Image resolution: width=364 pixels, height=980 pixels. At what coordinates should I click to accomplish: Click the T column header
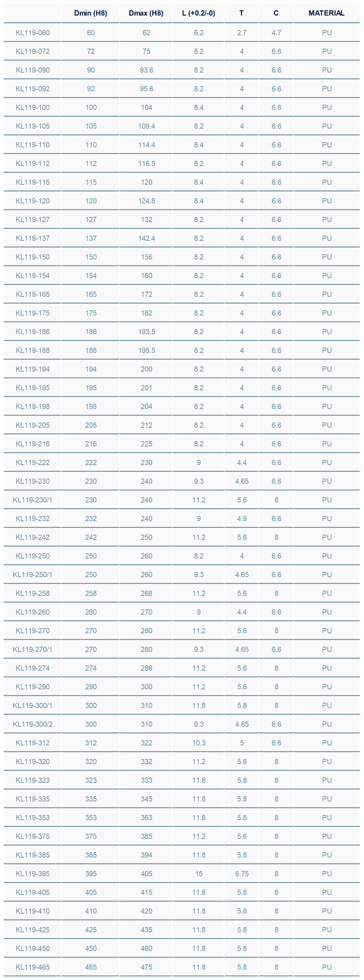coord(241,13)
